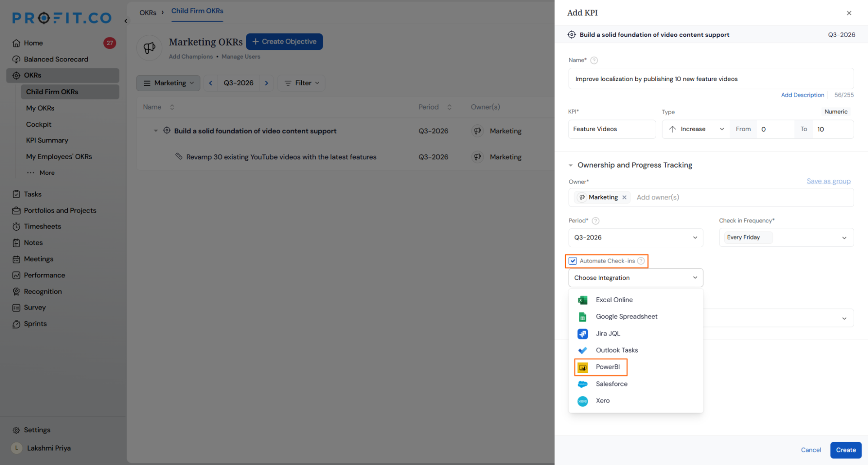Image resolution: width=868 pixels, height=465 pixels.
Task: Uncheck the Automate Check-ins checkbox
Action: point(573,261)
